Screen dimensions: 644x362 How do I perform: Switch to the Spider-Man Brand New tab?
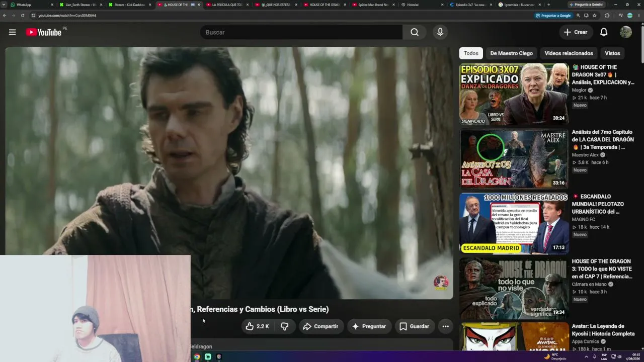coord(373,5)
